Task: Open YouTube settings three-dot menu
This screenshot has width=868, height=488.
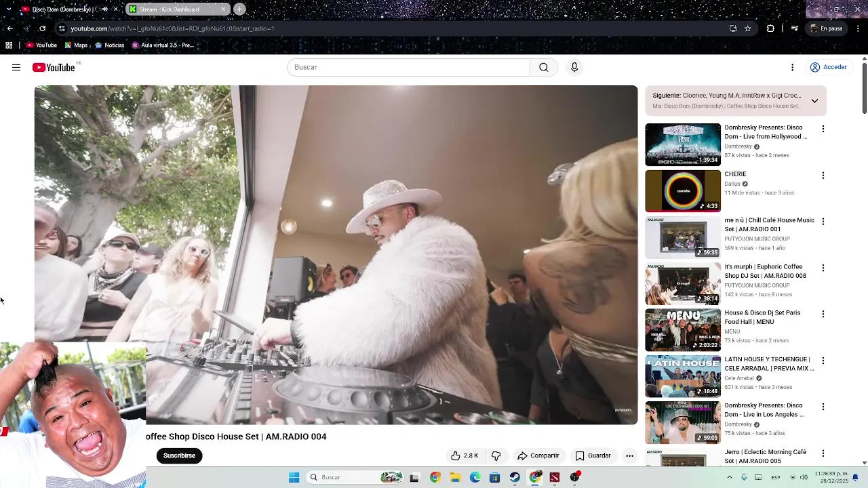Action: pos(792,67)
